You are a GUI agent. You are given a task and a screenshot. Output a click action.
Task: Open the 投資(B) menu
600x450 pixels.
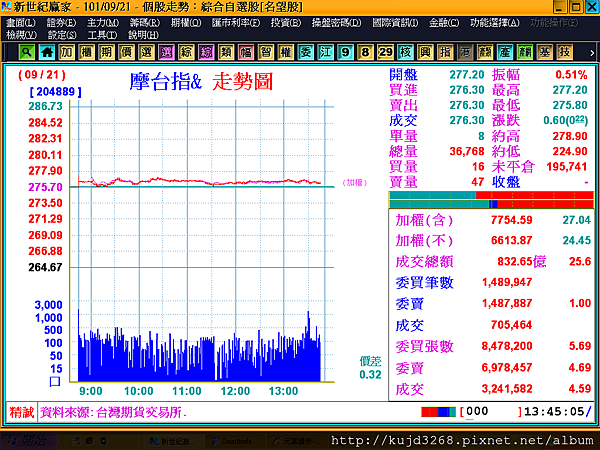pyautogui.click(x=286, y=23)
